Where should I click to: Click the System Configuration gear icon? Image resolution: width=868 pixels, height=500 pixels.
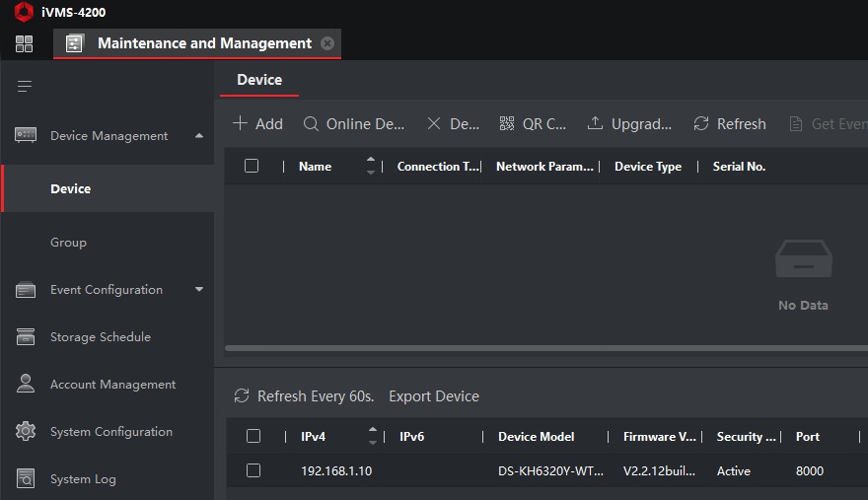(26, 432)
